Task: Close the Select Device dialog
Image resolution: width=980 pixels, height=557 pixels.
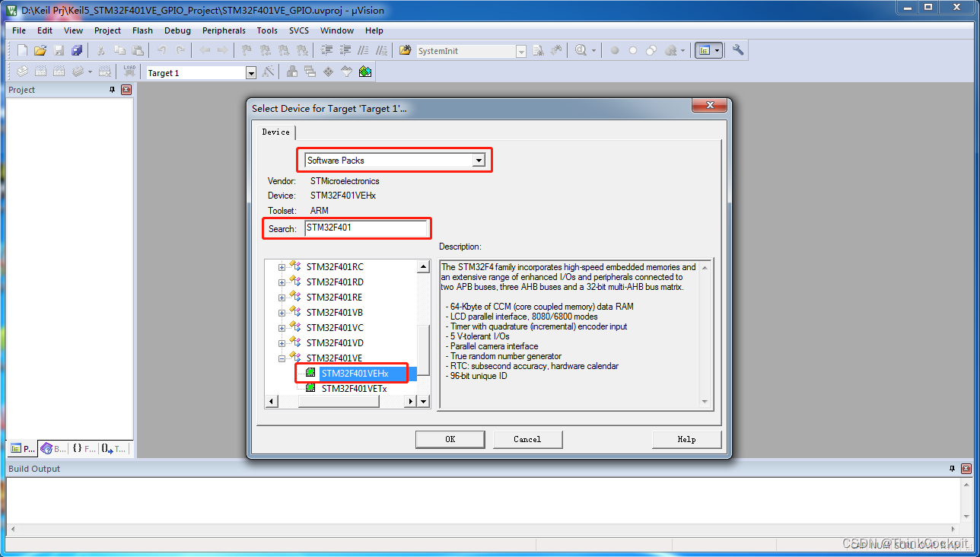Action: (x=709, y=105)
